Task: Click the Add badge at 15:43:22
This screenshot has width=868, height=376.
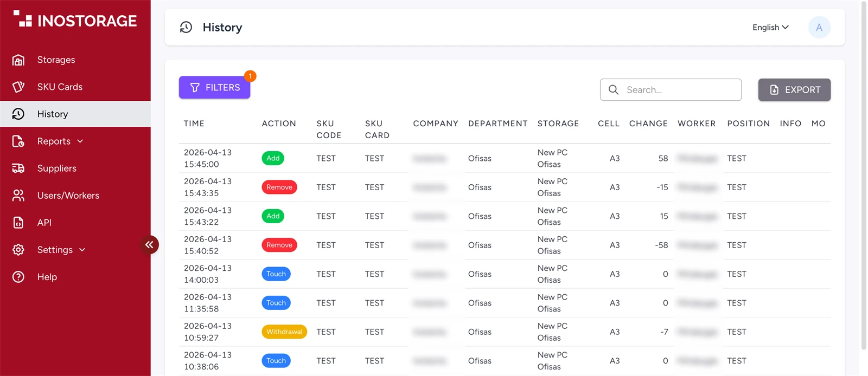Action: pyautogui.click(x=273, y=216)
